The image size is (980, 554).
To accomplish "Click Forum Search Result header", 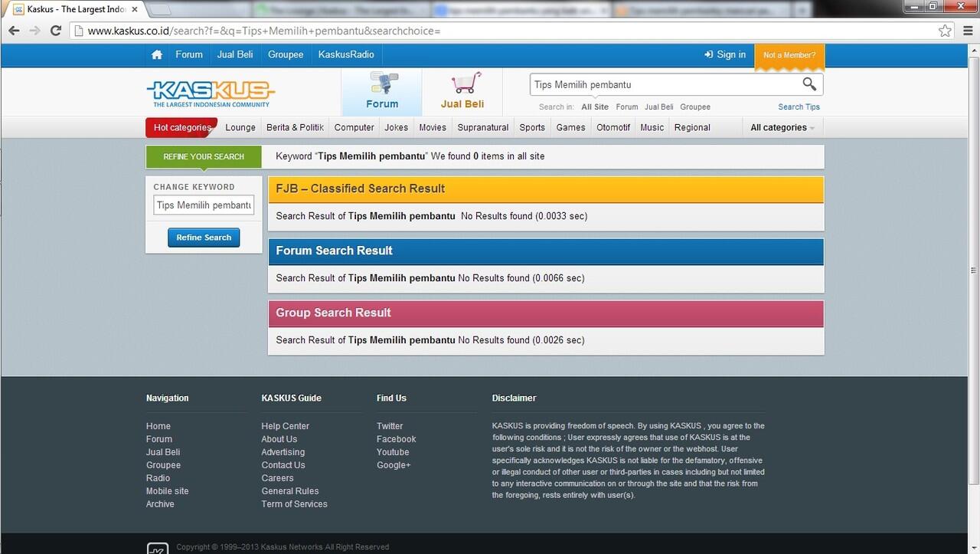I will (x=546, y=251).
